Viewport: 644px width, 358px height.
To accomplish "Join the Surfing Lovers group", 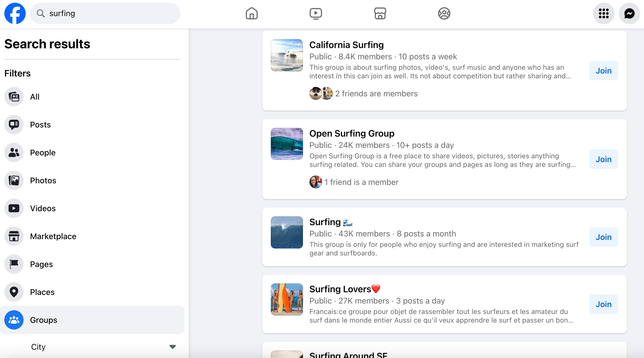I will 604,304.
